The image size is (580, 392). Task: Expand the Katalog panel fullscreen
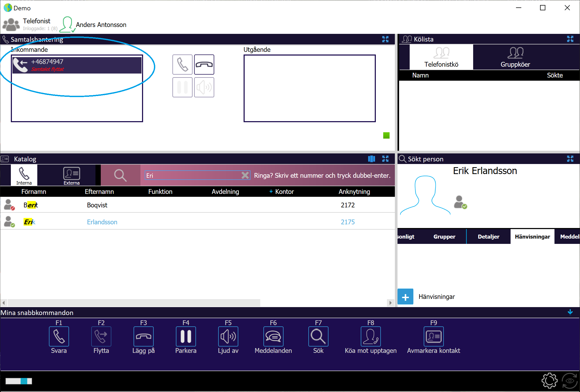(x=385, y=159)
